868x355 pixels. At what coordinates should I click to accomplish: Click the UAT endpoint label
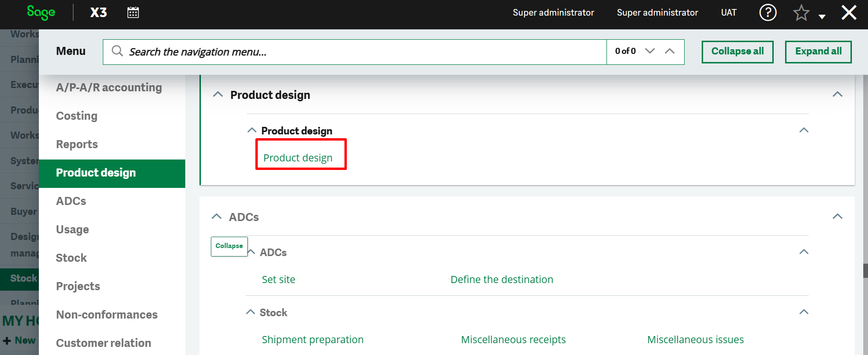click(x=729, y=12)
